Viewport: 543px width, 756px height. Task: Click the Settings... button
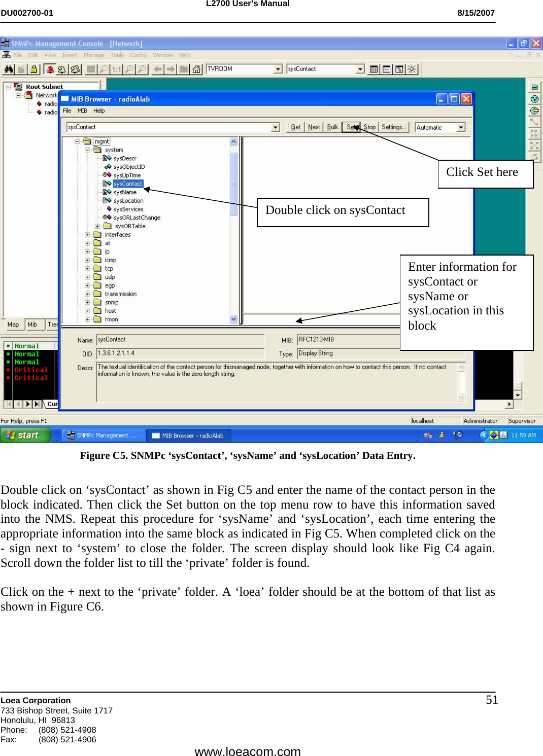(x=395, y=127)
